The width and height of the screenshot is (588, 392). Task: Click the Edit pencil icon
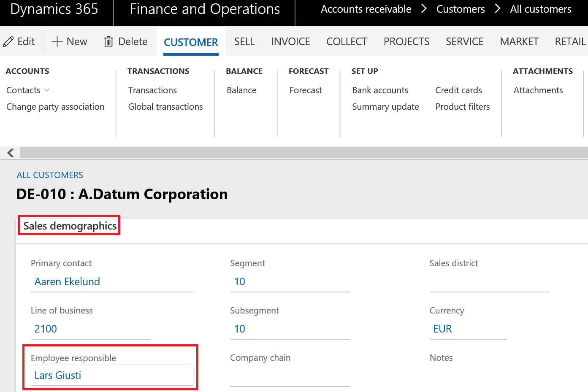click(8, 42)
